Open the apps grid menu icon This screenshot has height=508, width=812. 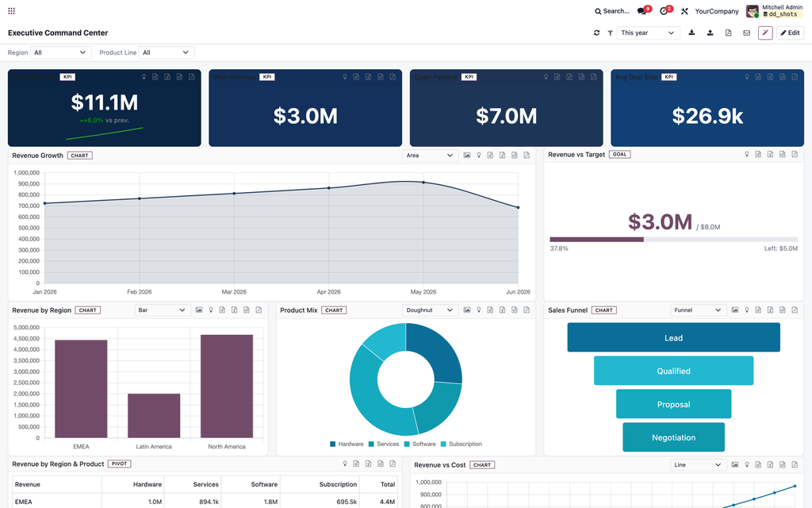(11, 11)
